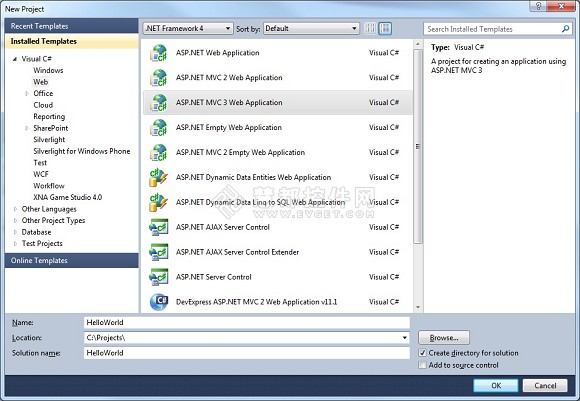The image size is (580, 401).
Task: Select the Workflow category
Action: (x=49, y=186)
